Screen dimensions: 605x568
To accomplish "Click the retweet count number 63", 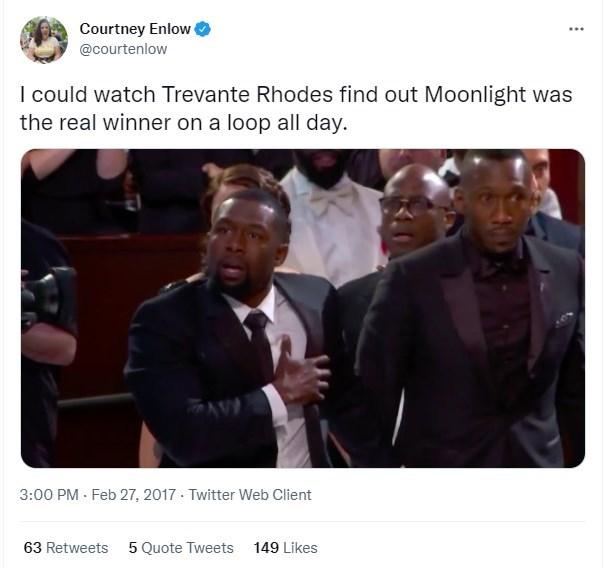I will click(x=32, y=548).
